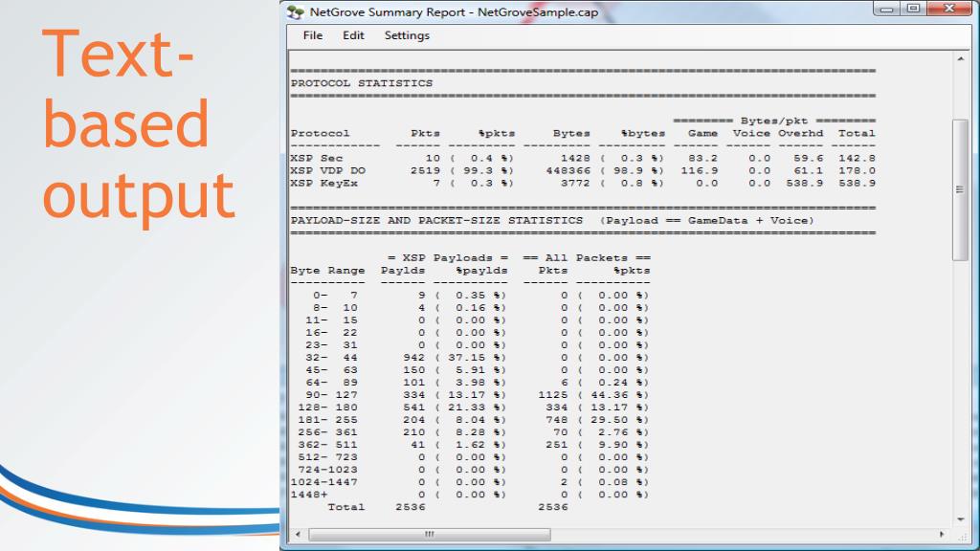Viewport: 980px width, 551px height.
Task: Open the File menu
Action: [x=313, y=35]
